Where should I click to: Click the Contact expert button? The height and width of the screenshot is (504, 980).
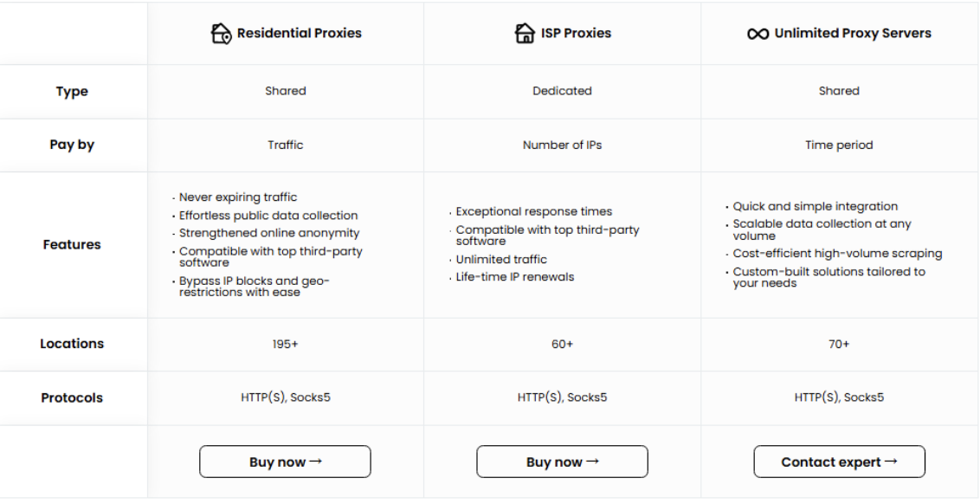coord(839,462)
